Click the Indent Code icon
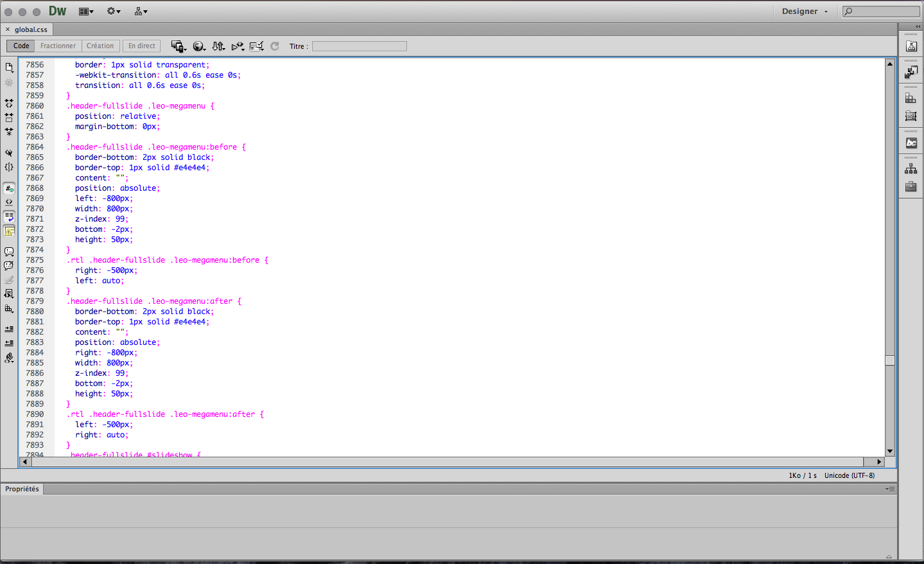The width and height of the screenshot is (924, 564). click(9, 329)
